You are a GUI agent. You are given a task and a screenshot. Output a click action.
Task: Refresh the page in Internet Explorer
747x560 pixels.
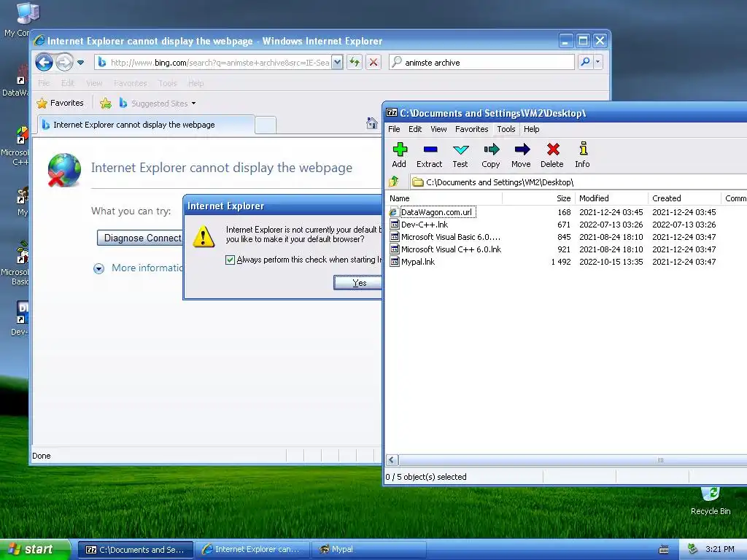355,62
